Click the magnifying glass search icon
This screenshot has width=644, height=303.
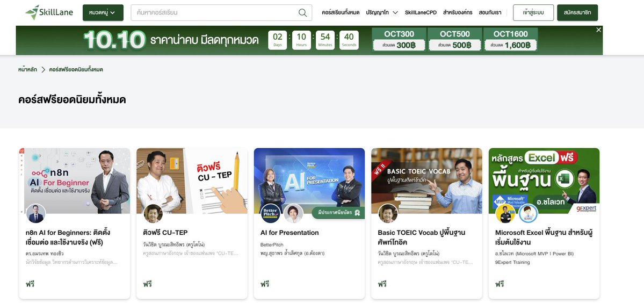303,13
